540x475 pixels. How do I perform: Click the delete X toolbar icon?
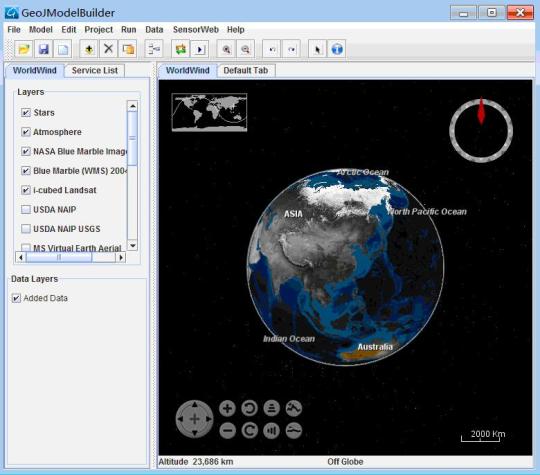coord(108,49)
